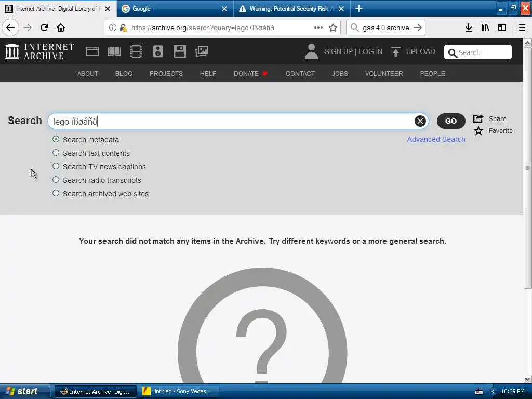Open the HELP menu item
The width and height of the screenshot is (532, 399).
coord(208,74)
